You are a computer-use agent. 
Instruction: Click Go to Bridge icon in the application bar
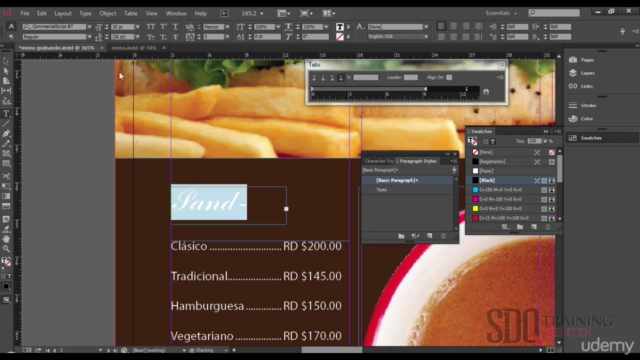[x=224, y=13]
